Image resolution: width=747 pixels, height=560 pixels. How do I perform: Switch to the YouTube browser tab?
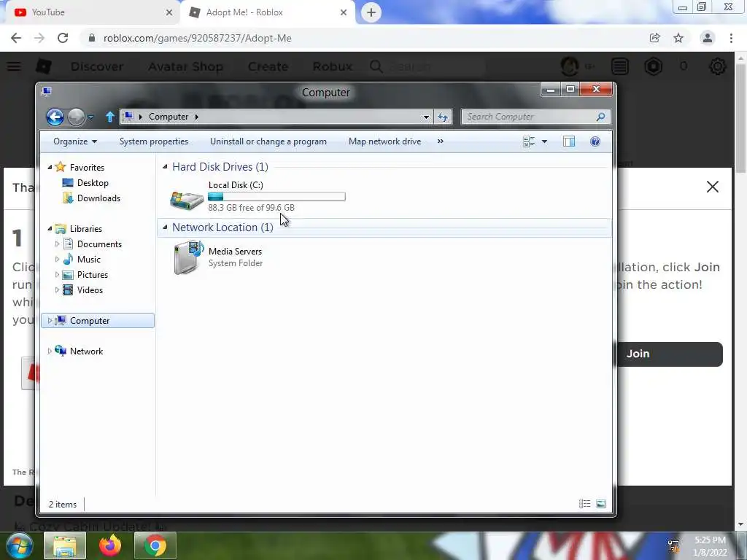90,12
